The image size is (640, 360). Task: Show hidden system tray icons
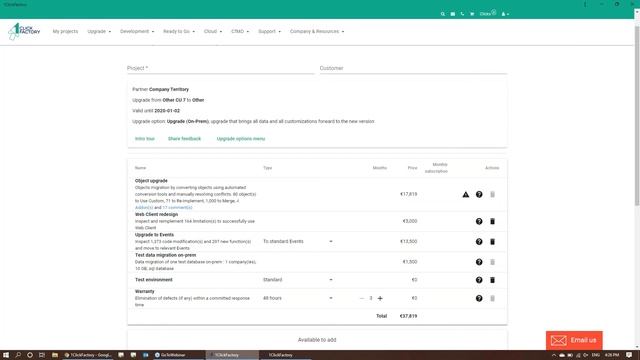pos(554,355)
